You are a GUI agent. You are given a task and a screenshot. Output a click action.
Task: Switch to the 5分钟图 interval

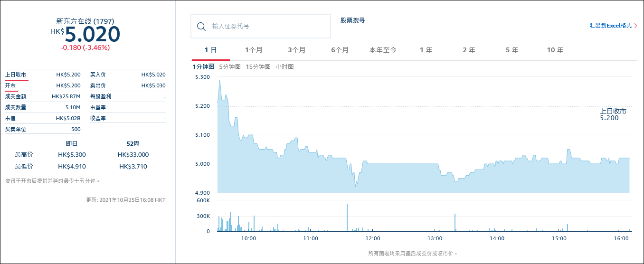[230, 66]
